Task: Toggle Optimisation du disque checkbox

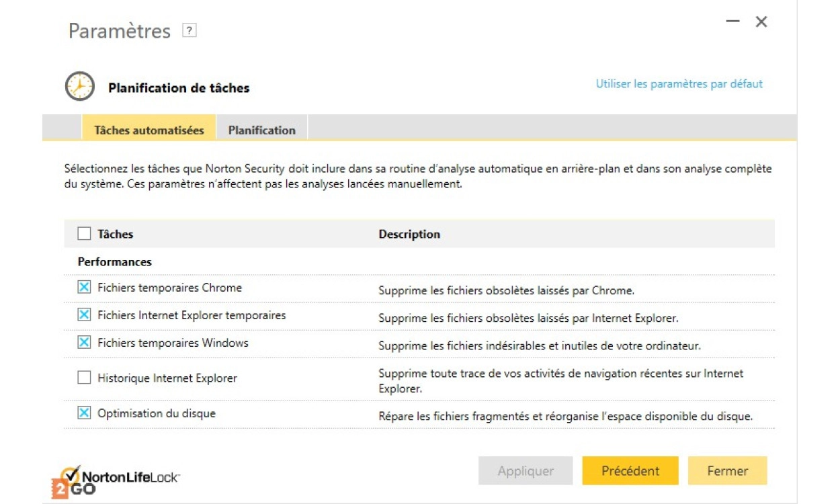Action: pos(84,413)
